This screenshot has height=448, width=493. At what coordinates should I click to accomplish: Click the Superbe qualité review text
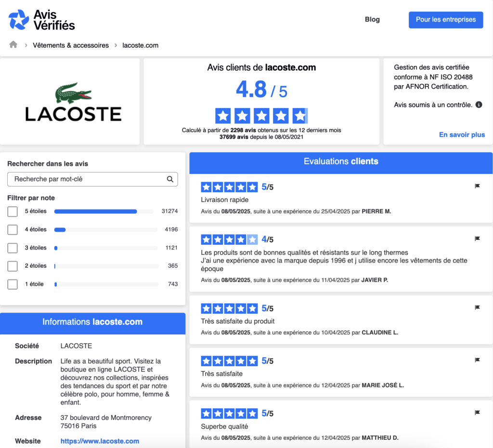224,426
